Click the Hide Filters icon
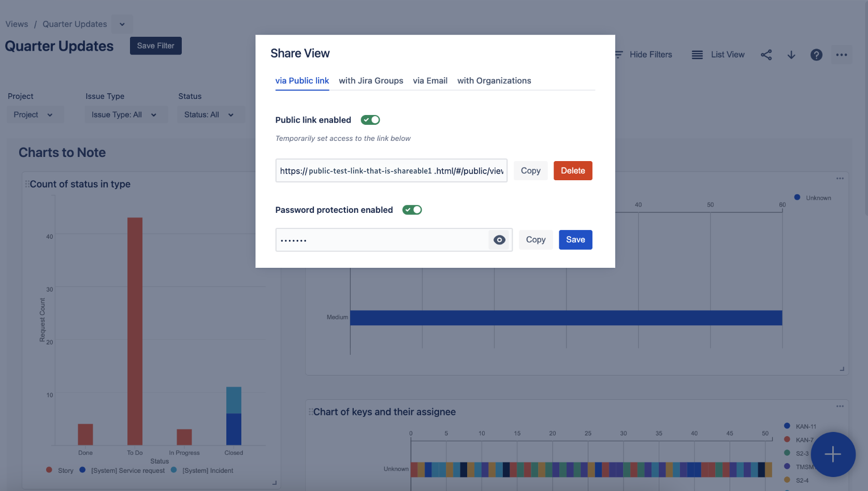The image size is (868, 491). click(619, 54)
